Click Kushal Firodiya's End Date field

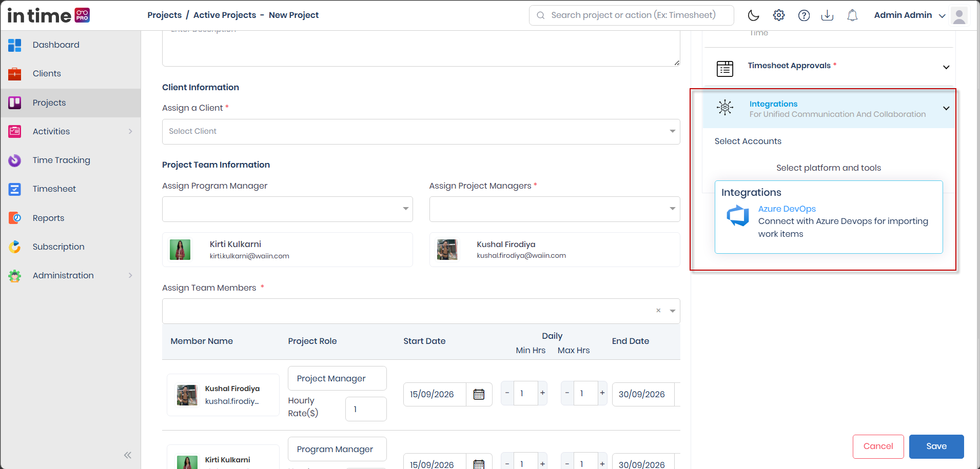[x=643, y=394]
